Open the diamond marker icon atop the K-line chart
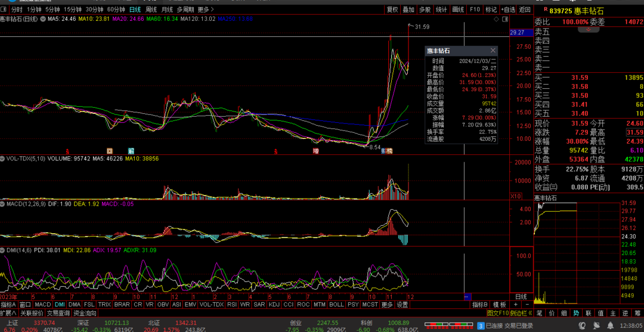644x332 pixels. tap(497, 19)
